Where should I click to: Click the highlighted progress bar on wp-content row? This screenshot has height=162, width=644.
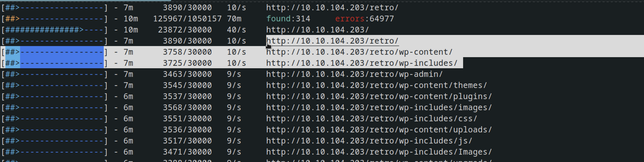(x=55, y=52)
